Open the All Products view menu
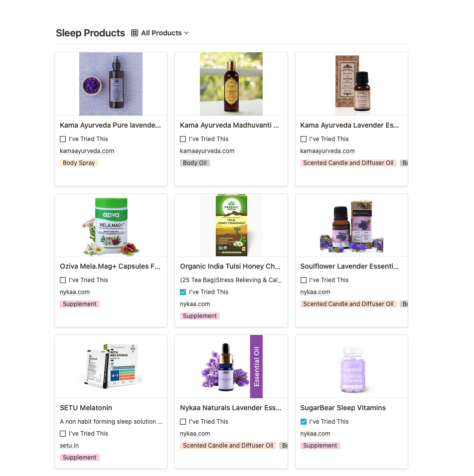 pos(159,33)
